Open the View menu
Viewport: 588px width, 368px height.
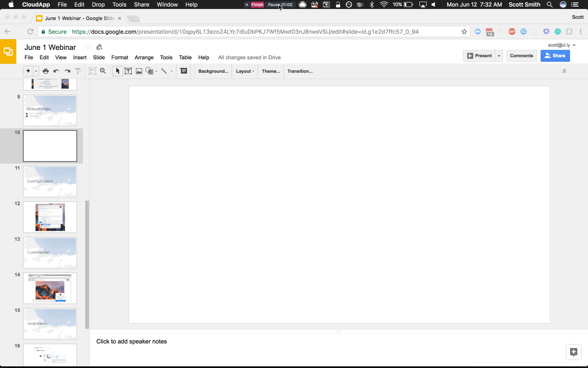pyautogui.click(x=61, y=58)
